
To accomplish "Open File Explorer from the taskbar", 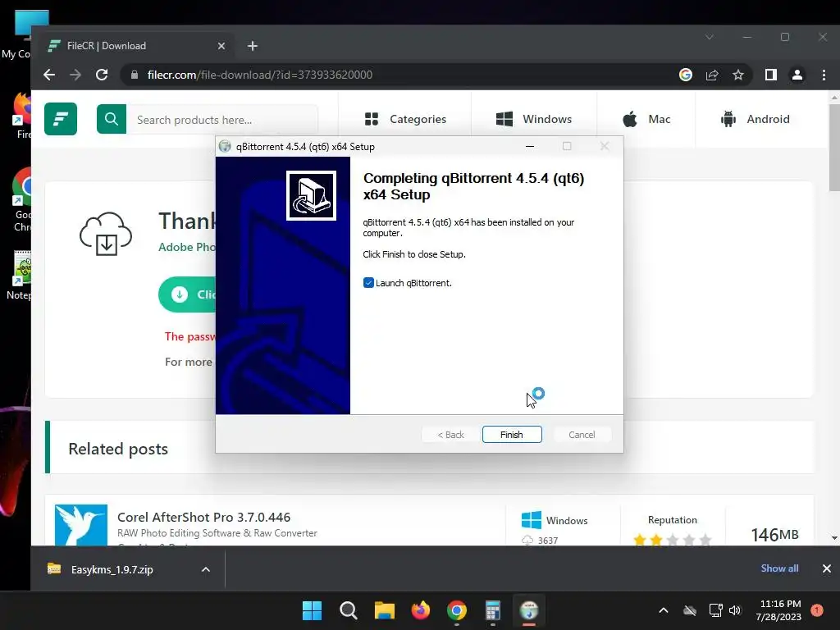I will 384,610.
